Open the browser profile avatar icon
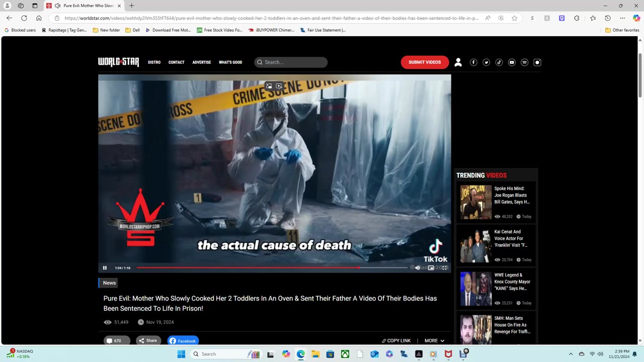 pos(7,6)
